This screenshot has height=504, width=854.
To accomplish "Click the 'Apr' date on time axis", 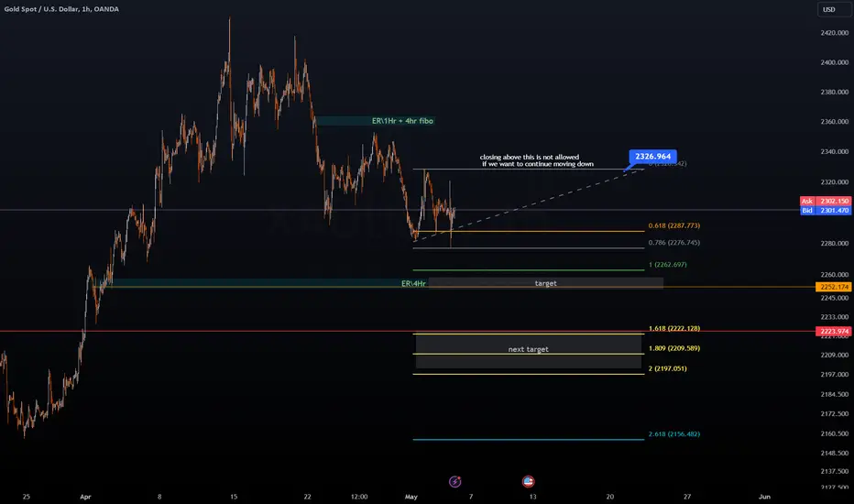I will (x=85, y=497).
